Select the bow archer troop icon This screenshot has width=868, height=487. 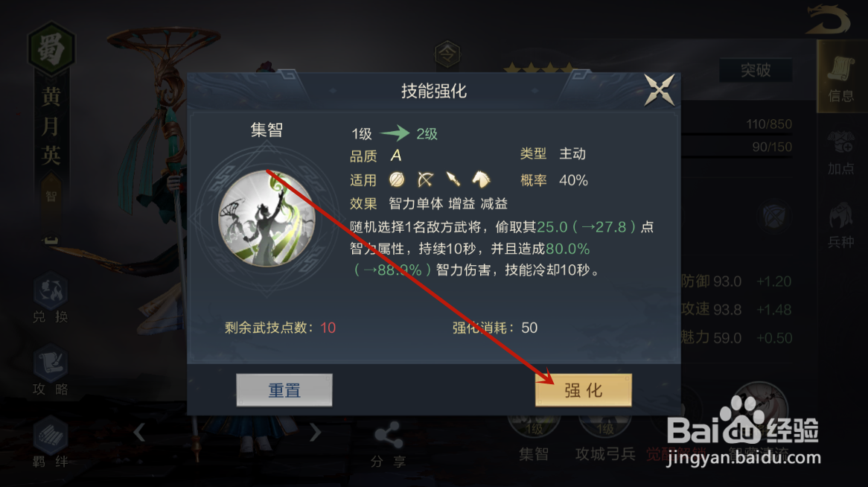pyautogui.click(x=425, y=179)
